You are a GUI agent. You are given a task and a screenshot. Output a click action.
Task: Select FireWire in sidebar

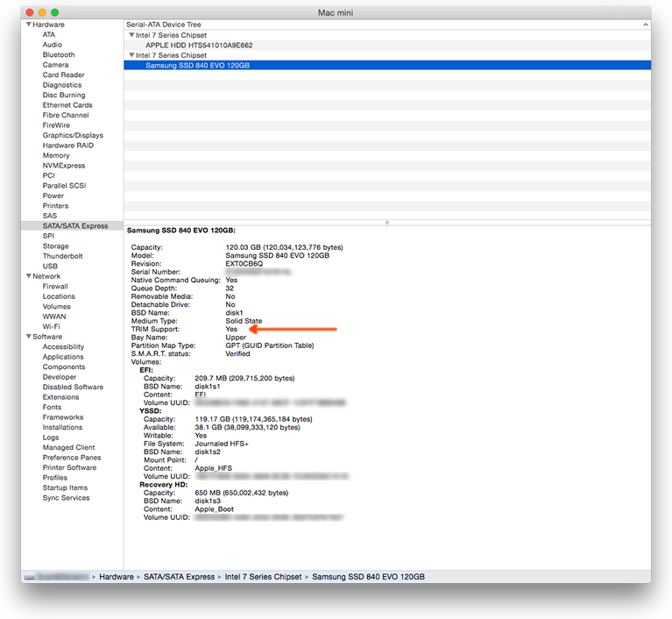(56, 125)
